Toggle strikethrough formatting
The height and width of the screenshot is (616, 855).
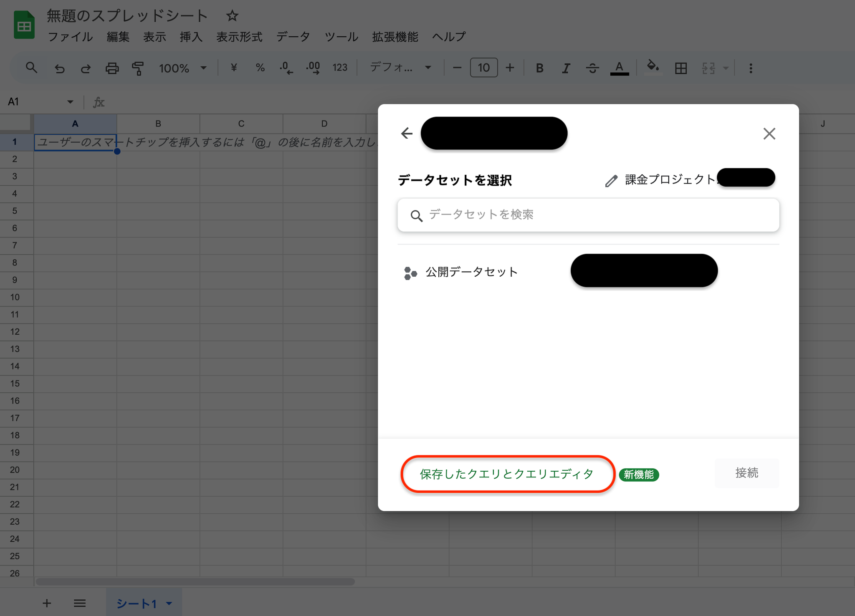592,68
